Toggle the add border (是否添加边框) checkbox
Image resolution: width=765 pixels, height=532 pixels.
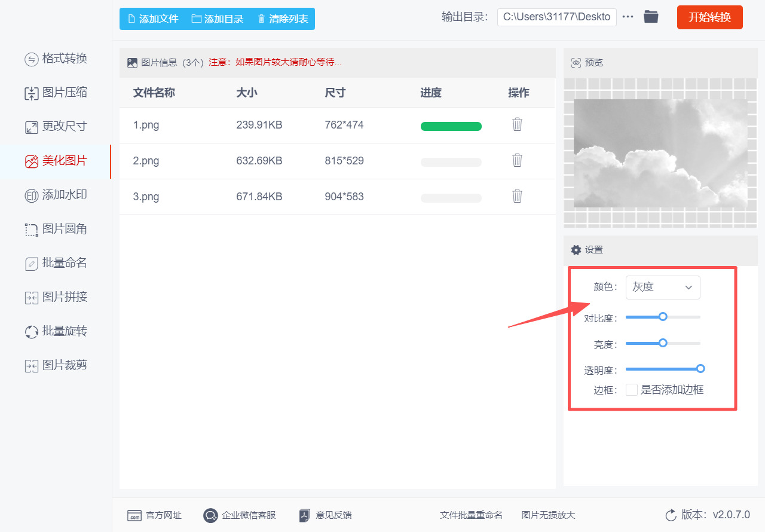pyautogui.click(x=631, y=390)
